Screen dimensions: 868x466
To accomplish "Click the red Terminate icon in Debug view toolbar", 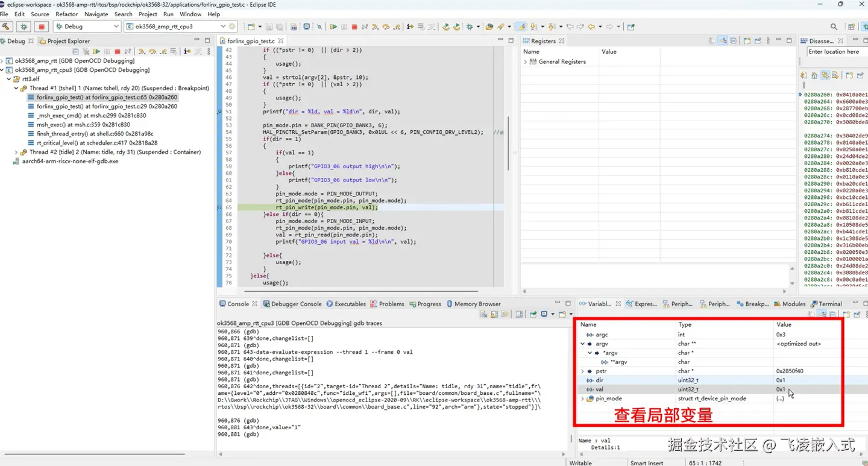I will [x=118, y=52].
